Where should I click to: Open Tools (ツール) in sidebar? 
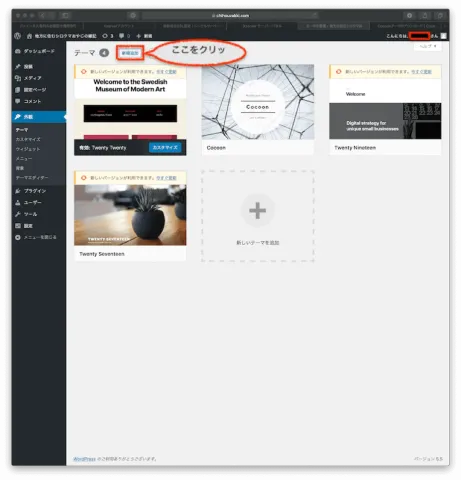tap(39, 214)
